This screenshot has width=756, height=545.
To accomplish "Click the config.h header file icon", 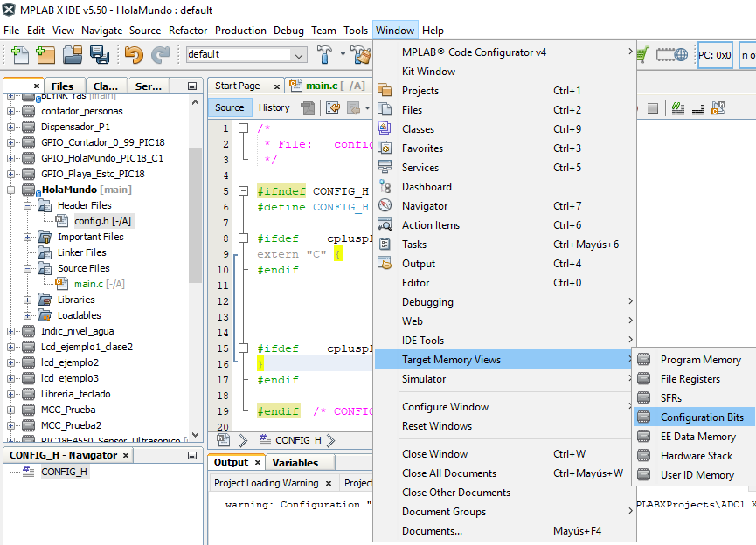I will tap(62, 221).
